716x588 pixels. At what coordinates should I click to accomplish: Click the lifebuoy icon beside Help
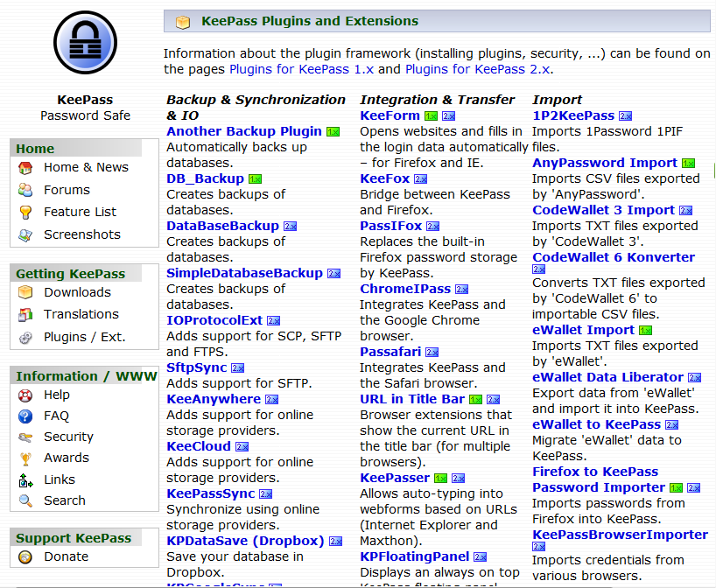[25, 395]
